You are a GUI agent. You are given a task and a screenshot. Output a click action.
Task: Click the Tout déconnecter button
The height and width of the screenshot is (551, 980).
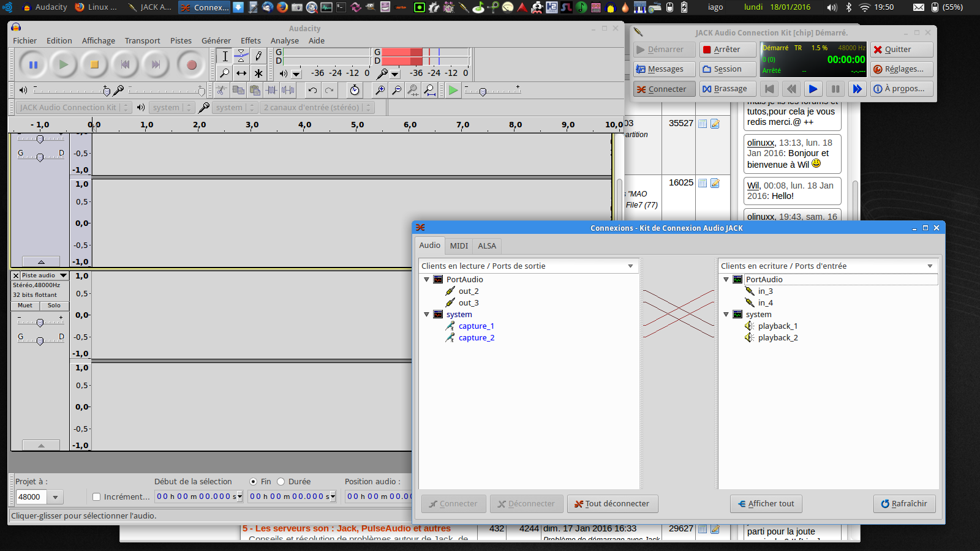click(x=612, y=504)
